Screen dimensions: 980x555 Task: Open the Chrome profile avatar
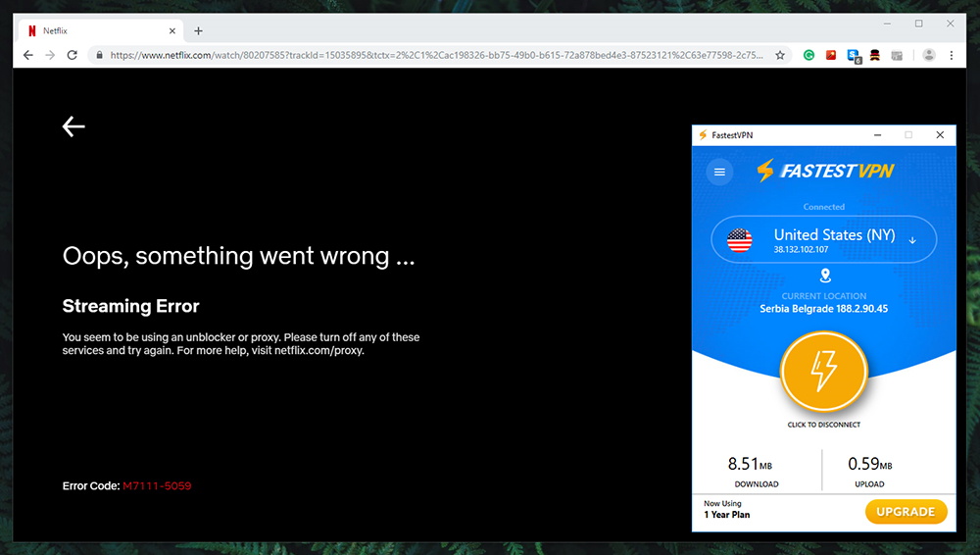[x=929, y=55]
